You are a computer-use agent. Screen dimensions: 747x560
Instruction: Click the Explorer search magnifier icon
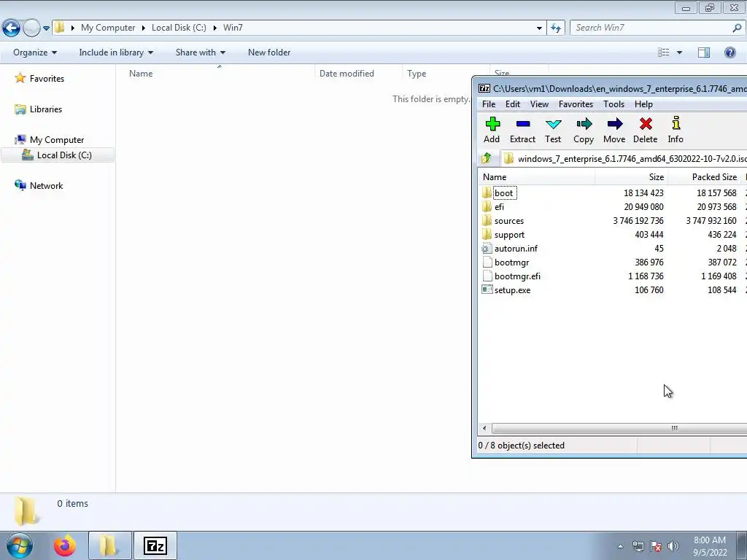pos(737,28)
